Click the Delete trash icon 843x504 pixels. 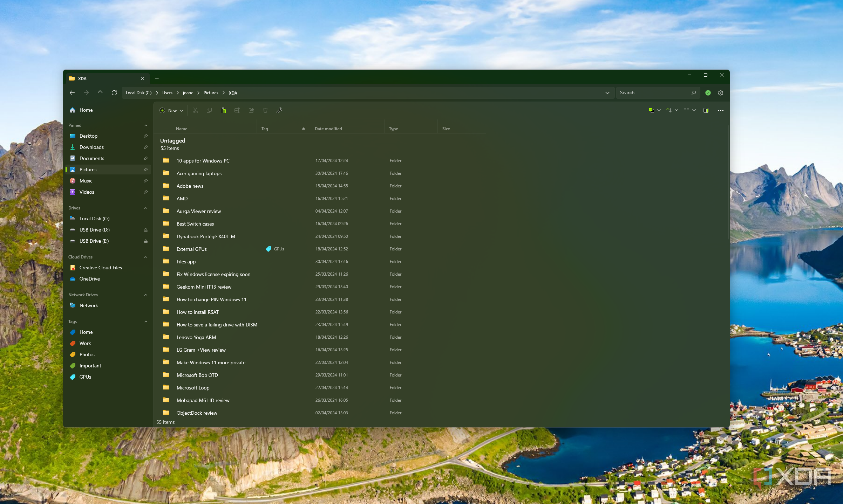point(265,110)
